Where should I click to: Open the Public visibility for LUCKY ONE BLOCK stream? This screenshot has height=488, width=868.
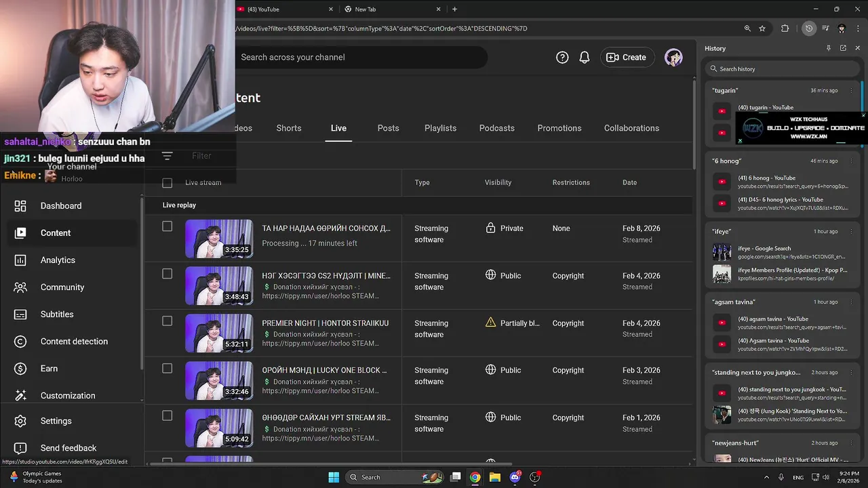tap(503, 370)
